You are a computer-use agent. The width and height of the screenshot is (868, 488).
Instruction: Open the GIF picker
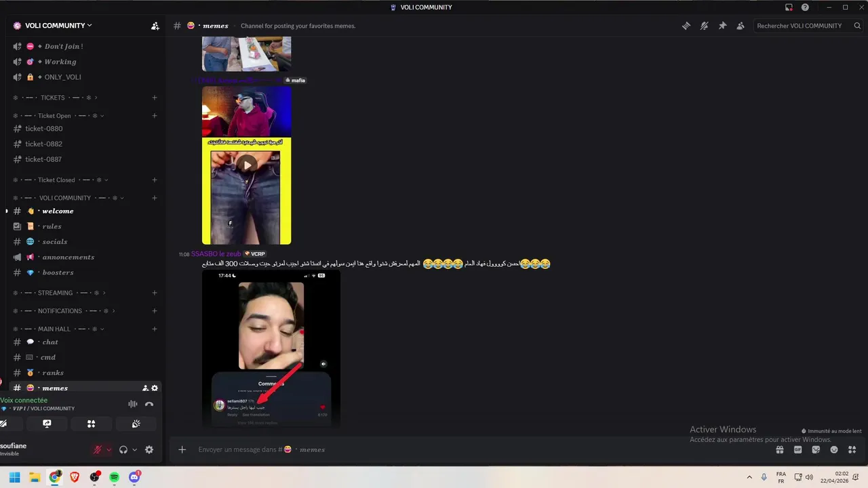(797, 449)
